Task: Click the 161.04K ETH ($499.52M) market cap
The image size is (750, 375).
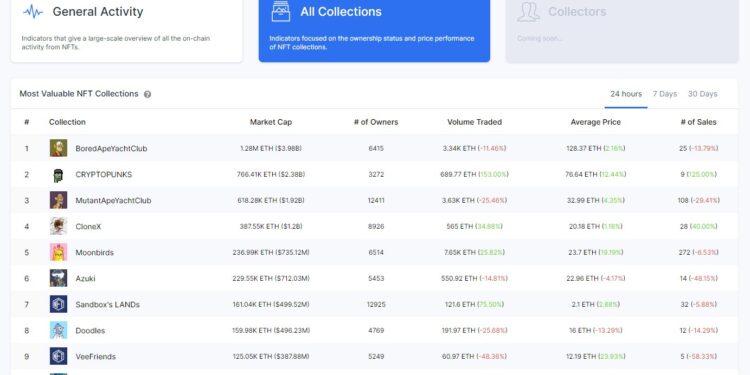Action: tap(271, 305)
